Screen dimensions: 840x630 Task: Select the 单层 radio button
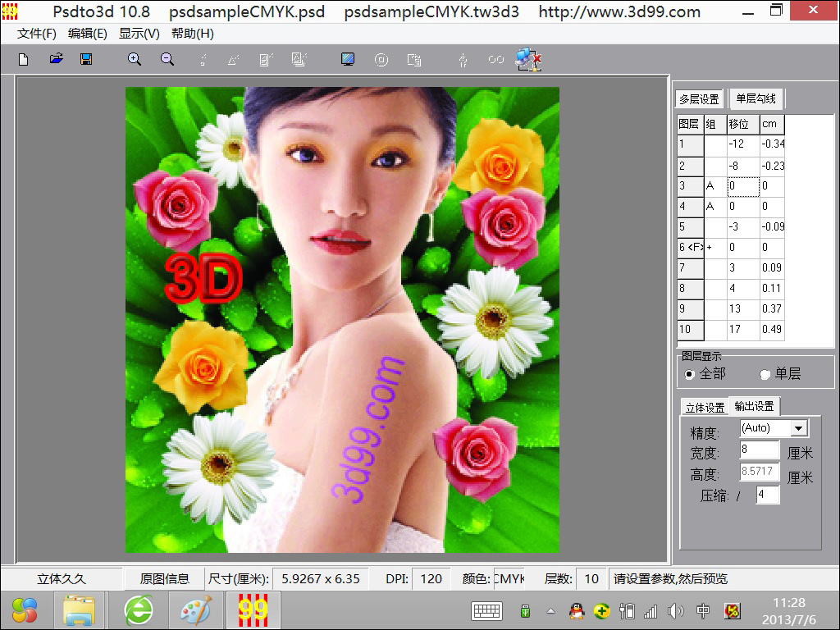pos(765,374)
